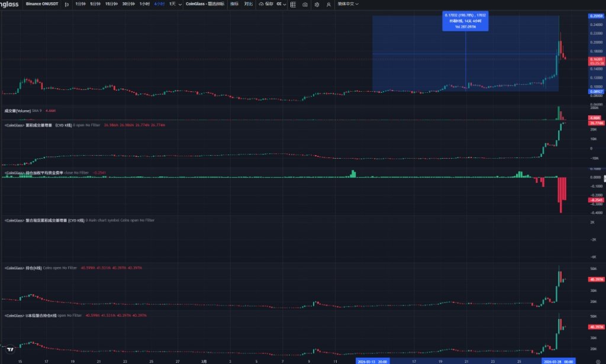606x364 pixels.
Task: Click the 成交量(Volume) indicator title
Action: tap(17, 111)
